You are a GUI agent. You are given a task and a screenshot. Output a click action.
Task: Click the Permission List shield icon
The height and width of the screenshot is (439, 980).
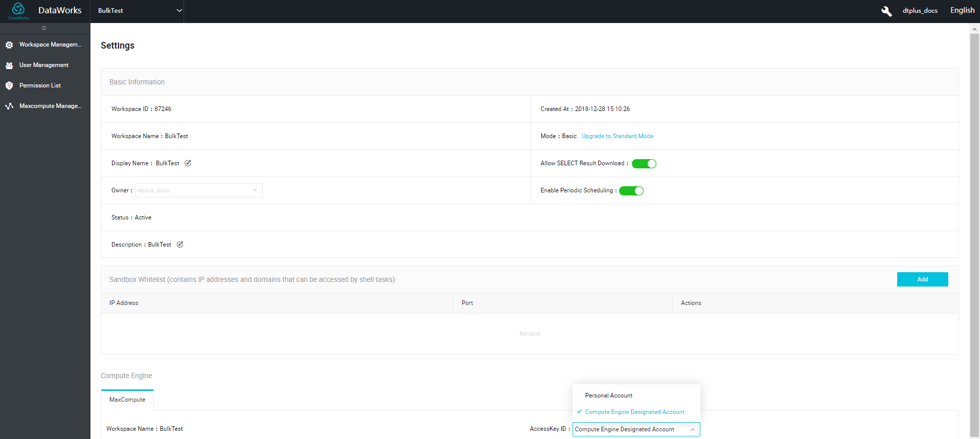coord(9,85)
